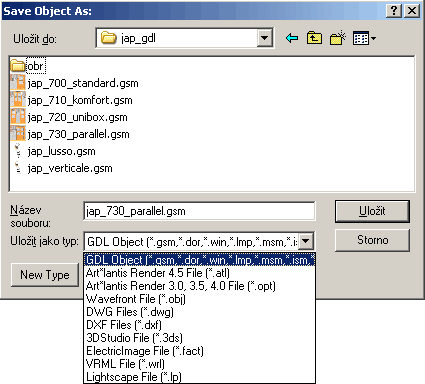Click the back arrow navigation icon
The width and height of the screenshot is (425, 384).
click(x=292, y=38)
